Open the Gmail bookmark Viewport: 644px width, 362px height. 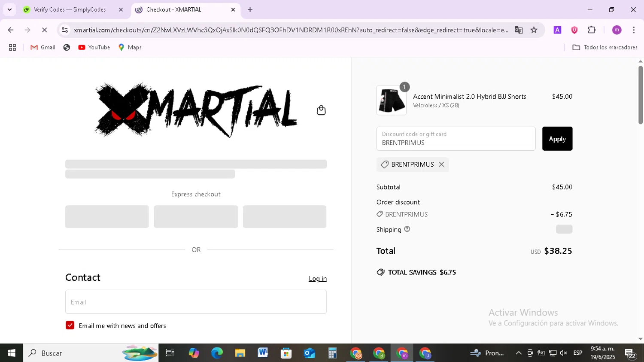pyautogui.click(x=43, y=47)
